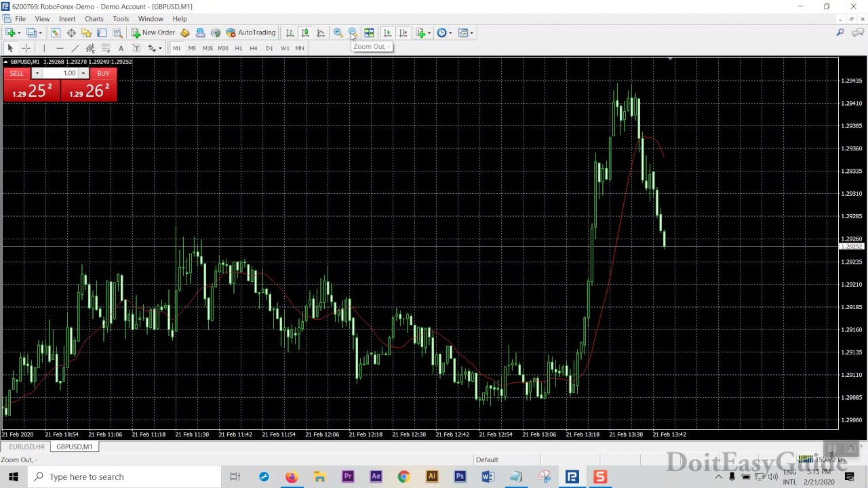Image resolution: width=868 pixels, height=488 pixels.
Task: Select the M1 timeframe
Action: [x=176, y=48]
